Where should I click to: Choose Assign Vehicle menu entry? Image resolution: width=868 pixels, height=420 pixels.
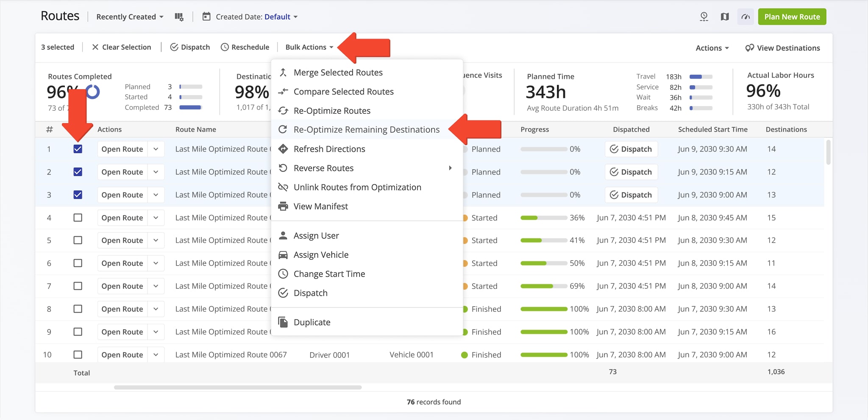click(367, 255)
